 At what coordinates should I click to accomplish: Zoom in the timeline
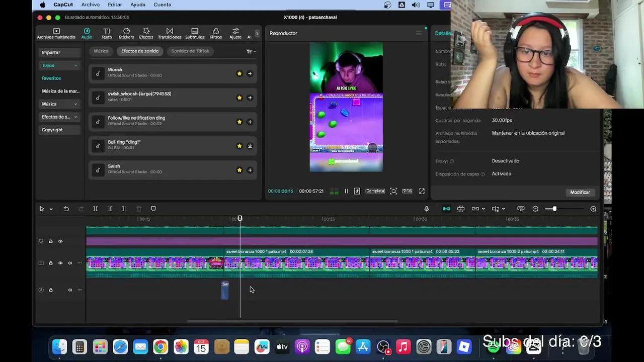[x=593, y=209]
